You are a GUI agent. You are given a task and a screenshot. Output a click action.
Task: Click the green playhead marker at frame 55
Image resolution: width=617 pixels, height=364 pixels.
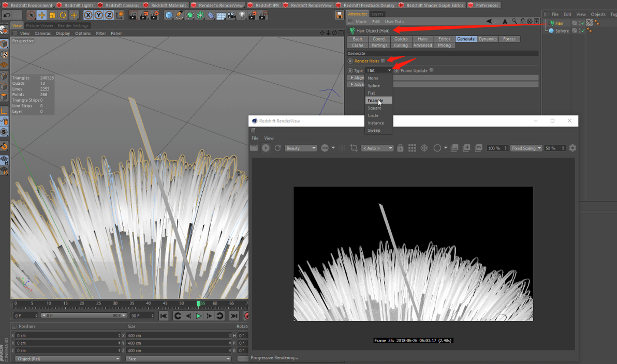point(198,304)
